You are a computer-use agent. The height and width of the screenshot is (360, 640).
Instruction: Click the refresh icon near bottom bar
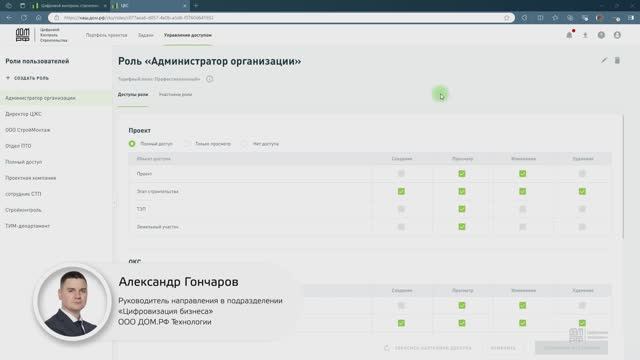coord(387,348)
